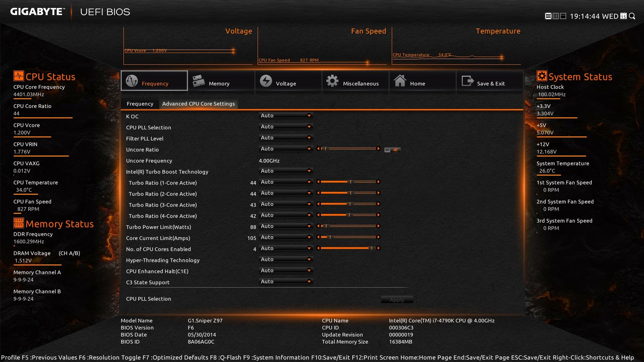Open No. of CPU Cores Enabled dropdown
Image resolution: width=644 pixels, height=362 pixels.
coord(286,248)
